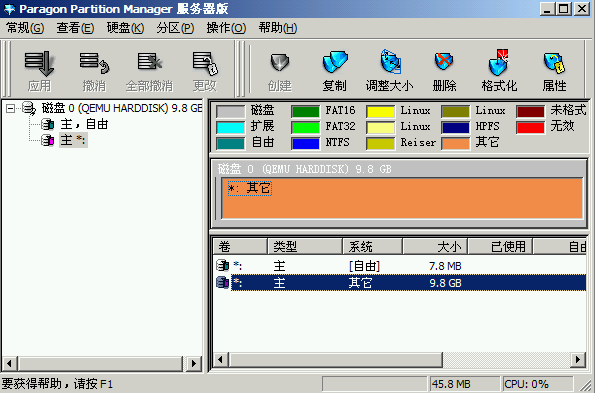The image size is (595, 393).
Task: Sort by the 类型 column header
Action: point(305,247)
